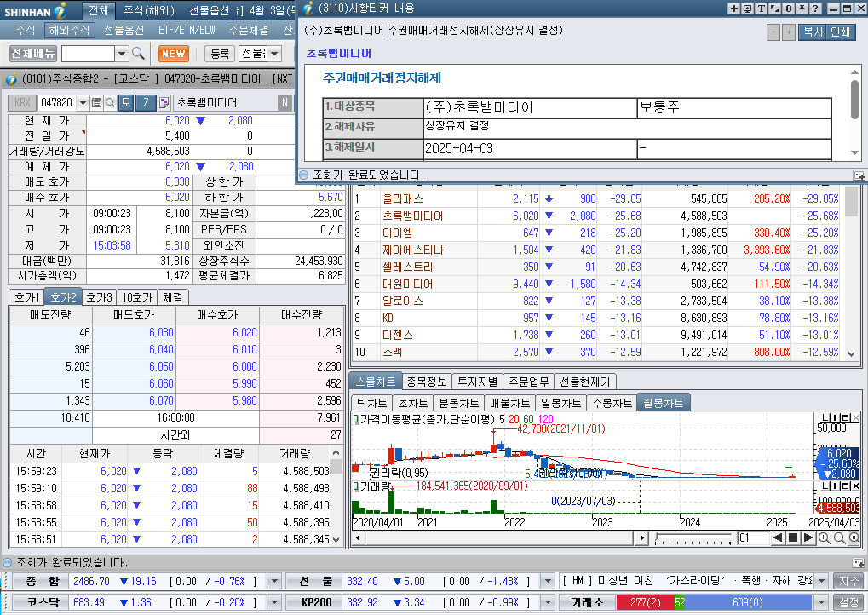868x615 pixels.
Task: Click the orange NEW button
Action: click(x=173, y=53)
